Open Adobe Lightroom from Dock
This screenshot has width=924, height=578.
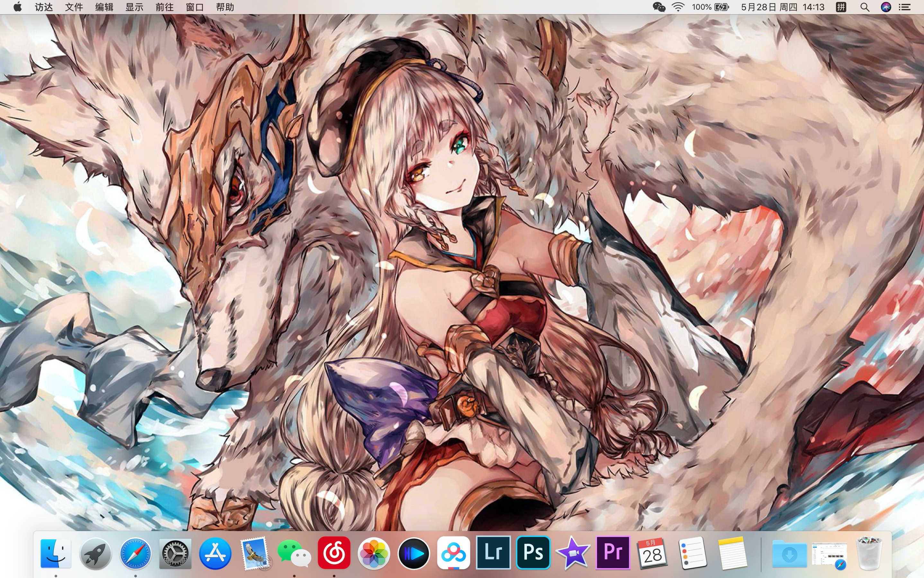(493, 553)
